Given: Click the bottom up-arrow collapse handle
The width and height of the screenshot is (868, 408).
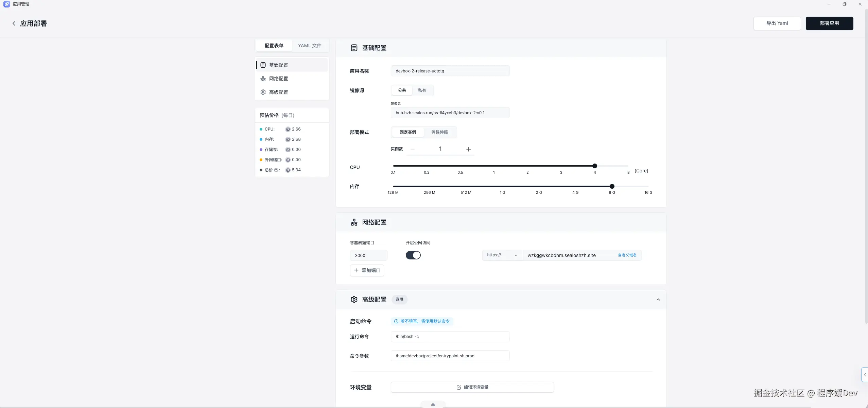Looking at the screenshot, I should click(433, 404).
